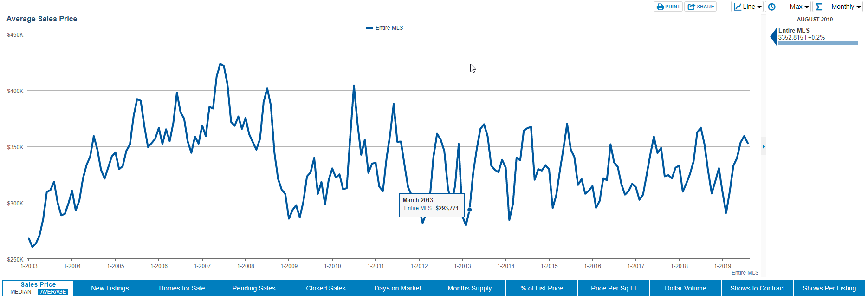Click the sigma aggregation icon
This screenshot has width=868, height=297.
click(819, 7)
